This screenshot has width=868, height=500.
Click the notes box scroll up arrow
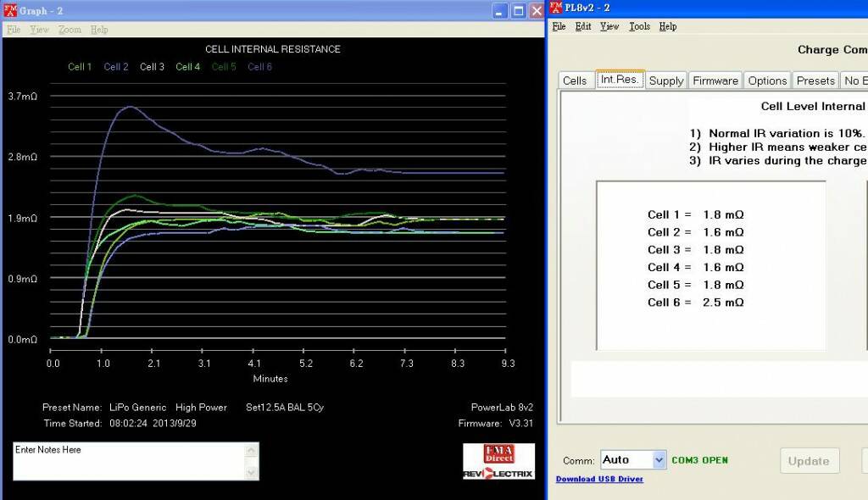[x=251, y=450]
